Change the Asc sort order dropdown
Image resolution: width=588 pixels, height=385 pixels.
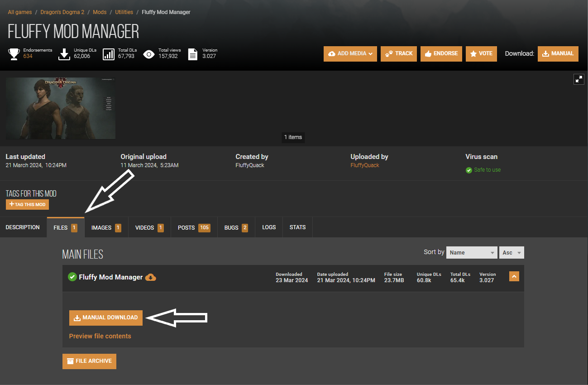click(x=512, y=253)
